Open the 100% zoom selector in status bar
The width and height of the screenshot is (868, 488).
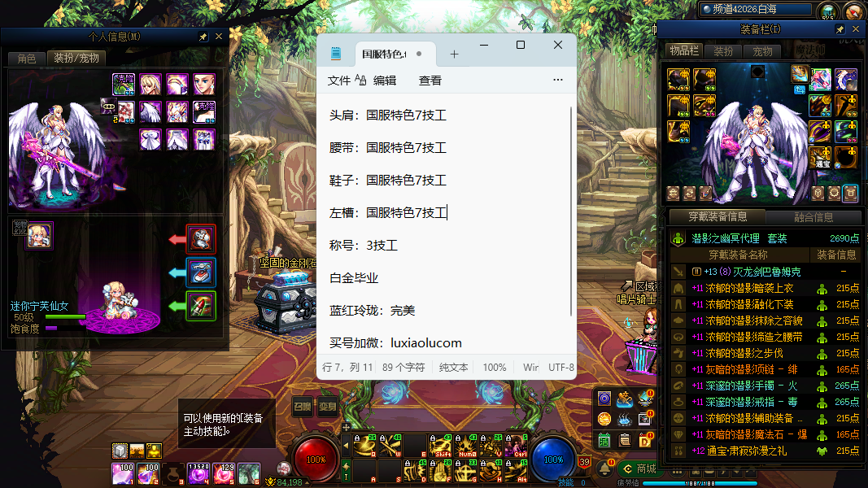pyautogui.click(x=494, y=367)
